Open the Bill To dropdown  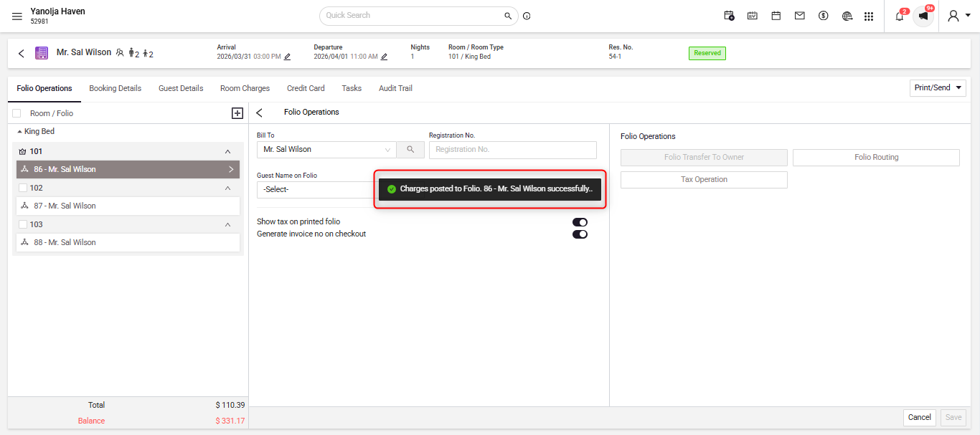click(326, 150)
